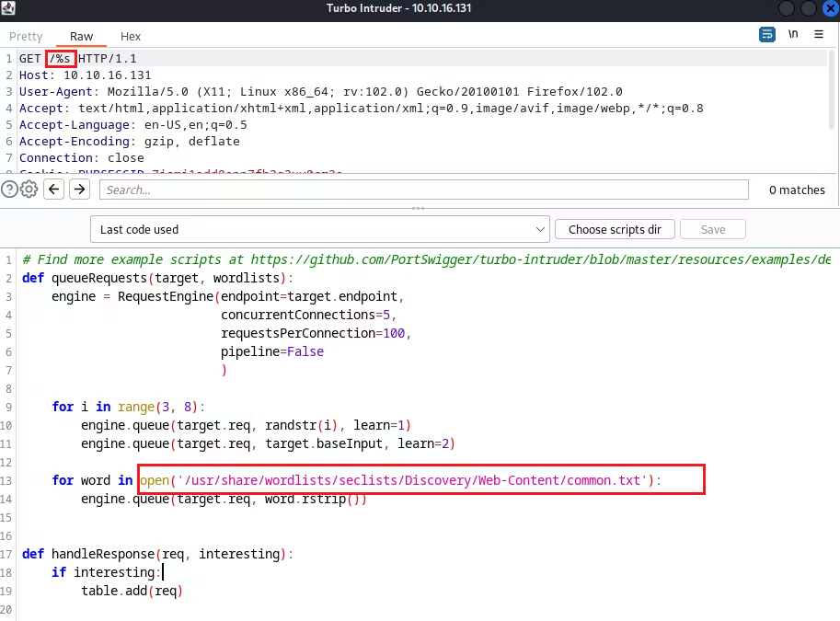Switch to the Pretty tab
Image resolution: width=840 pixels, height=621 pixels.
pyautogui.click(x=26, y=37)
